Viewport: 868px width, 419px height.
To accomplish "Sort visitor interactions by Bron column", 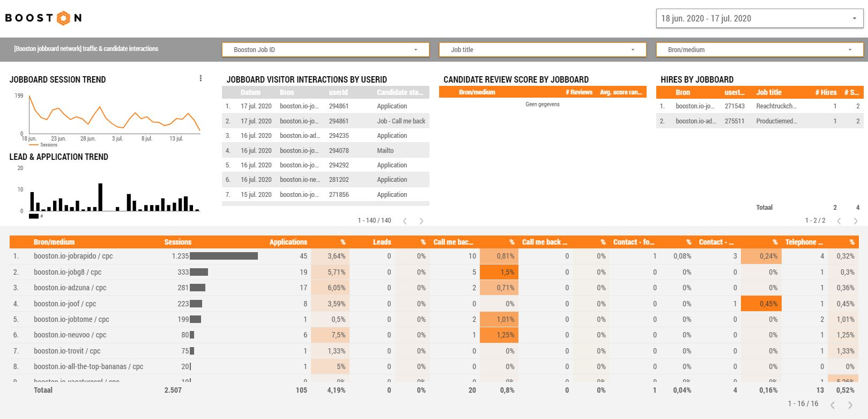I will point(287,92).
